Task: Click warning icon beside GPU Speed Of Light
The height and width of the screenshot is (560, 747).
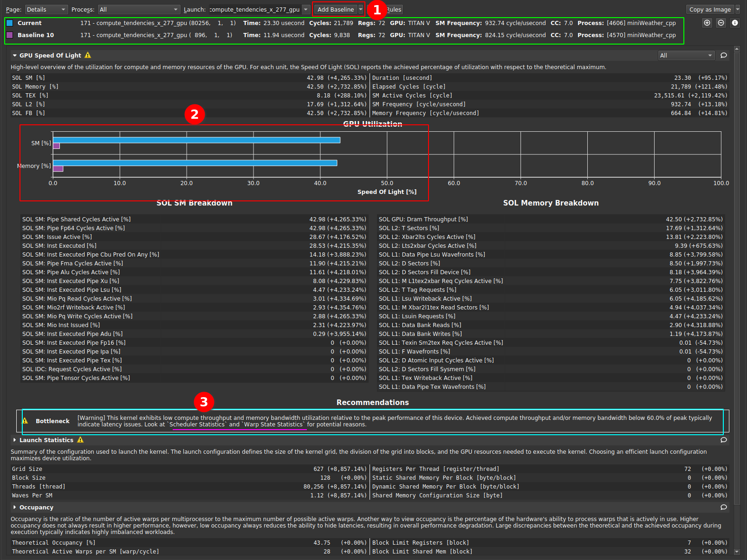Action: [x=88, y=55]
